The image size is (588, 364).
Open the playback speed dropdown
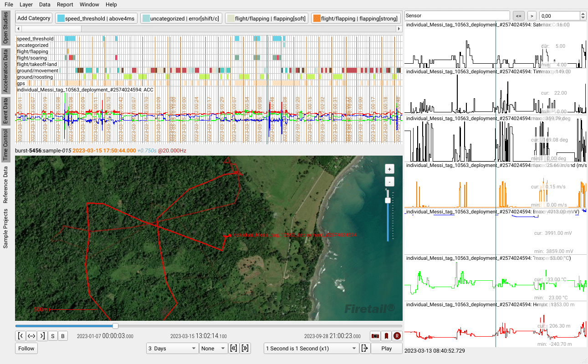pyautogui.click(x=312, y=349)
